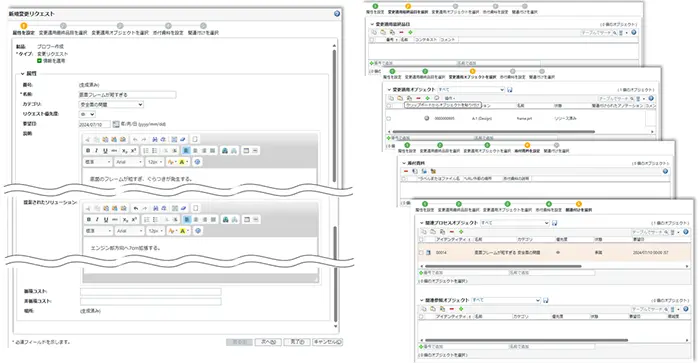Viewport: 700px width, 363px height.
Task: Open the request priority dropdown
Action: (x=87, y=114)
